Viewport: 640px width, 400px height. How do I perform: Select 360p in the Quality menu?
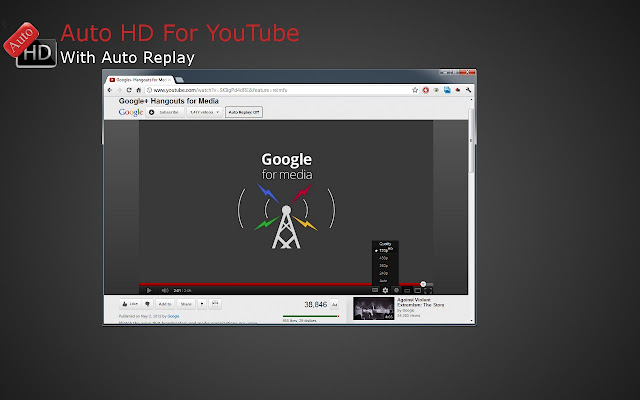point(384,266)
